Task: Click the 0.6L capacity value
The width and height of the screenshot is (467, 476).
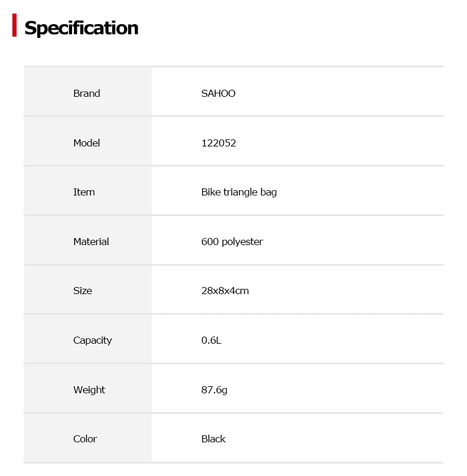Action: [x=211, y=340]
